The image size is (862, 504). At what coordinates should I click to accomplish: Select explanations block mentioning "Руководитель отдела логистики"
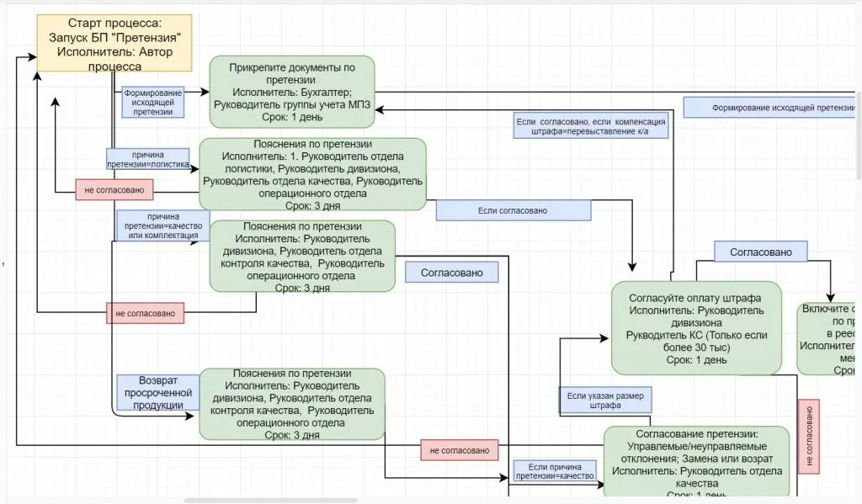click(x=312, y=174)
